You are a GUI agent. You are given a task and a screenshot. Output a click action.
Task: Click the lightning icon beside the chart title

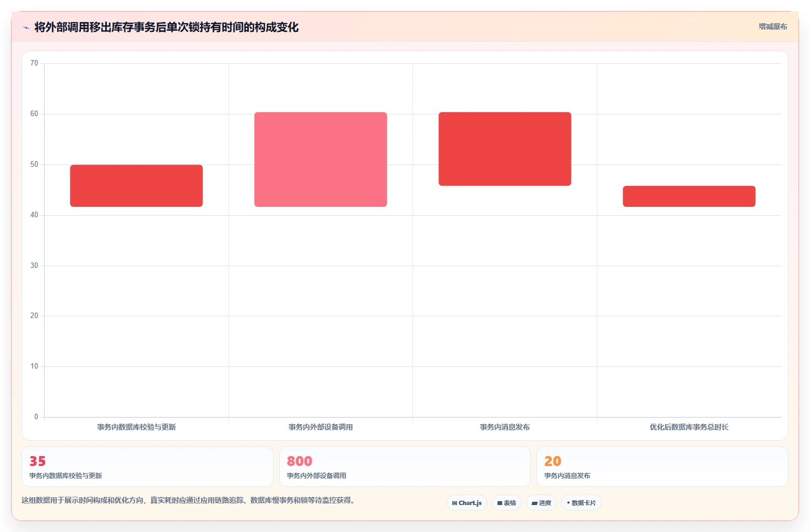click(26, 28)
